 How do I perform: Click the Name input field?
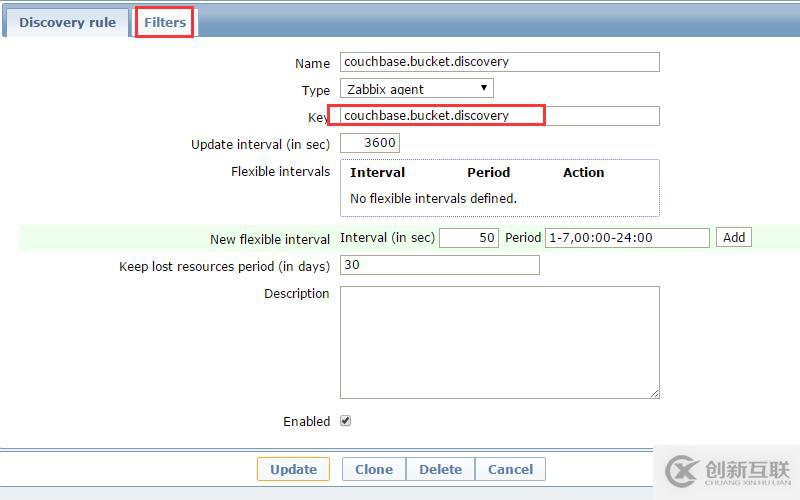coord(499,62)
